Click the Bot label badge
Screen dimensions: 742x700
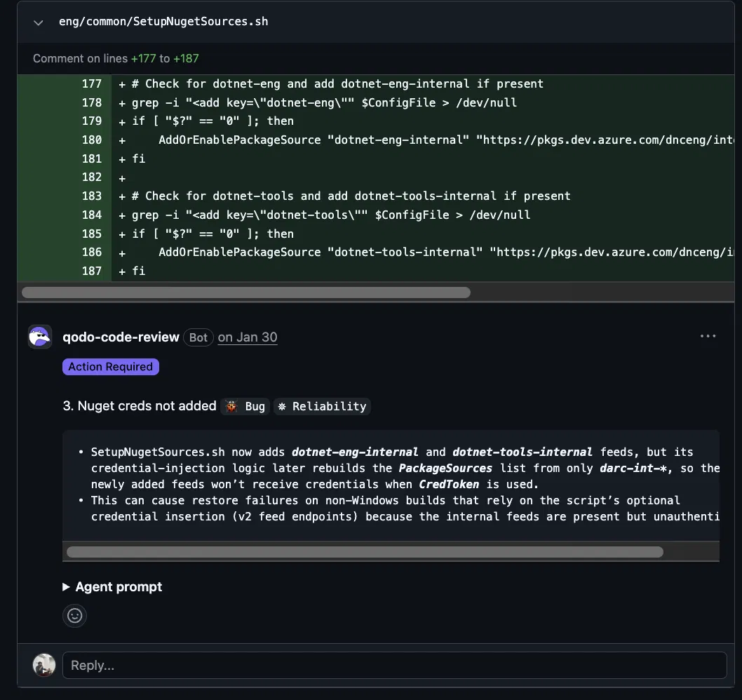[198, 337]
